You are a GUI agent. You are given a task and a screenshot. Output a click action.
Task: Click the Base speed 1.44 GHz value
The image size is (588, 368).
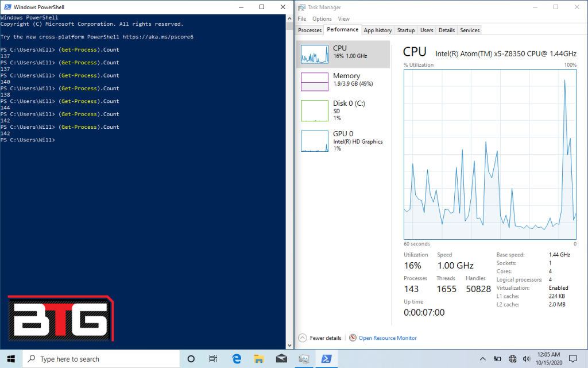click(x=559, y=255)
